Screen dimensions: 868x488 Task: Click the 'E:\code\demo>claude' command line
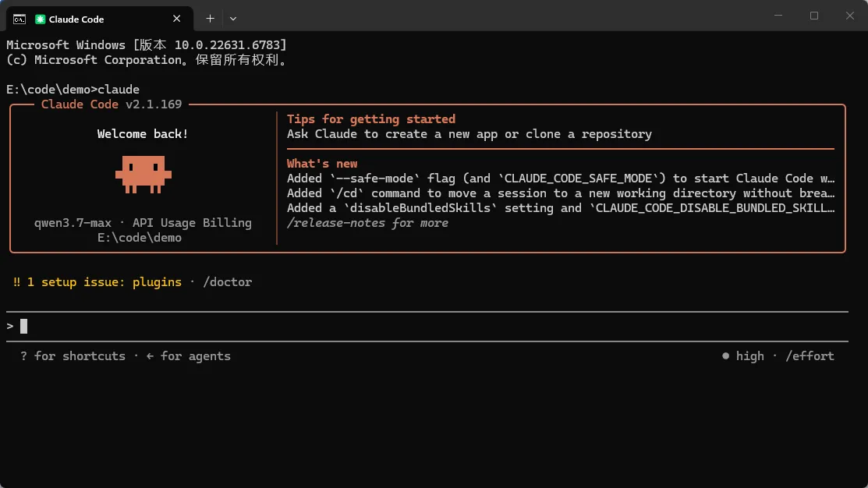pyautogui.click(x=73, y=90)
